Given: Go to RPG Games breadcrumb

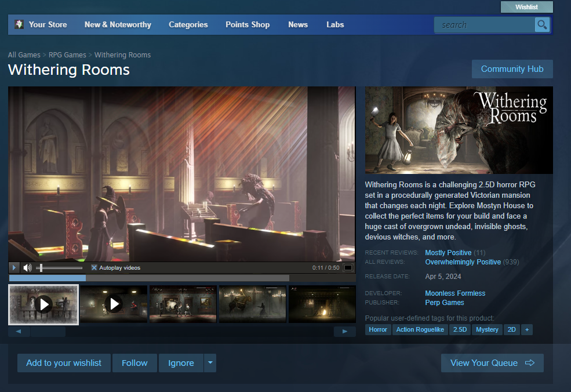Looking at the screenshot, I should [x=67, y=55].
